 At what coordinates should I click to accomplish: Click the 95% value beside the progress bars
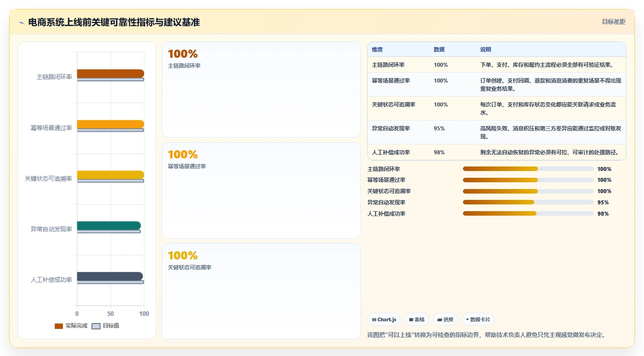point(603,203)
